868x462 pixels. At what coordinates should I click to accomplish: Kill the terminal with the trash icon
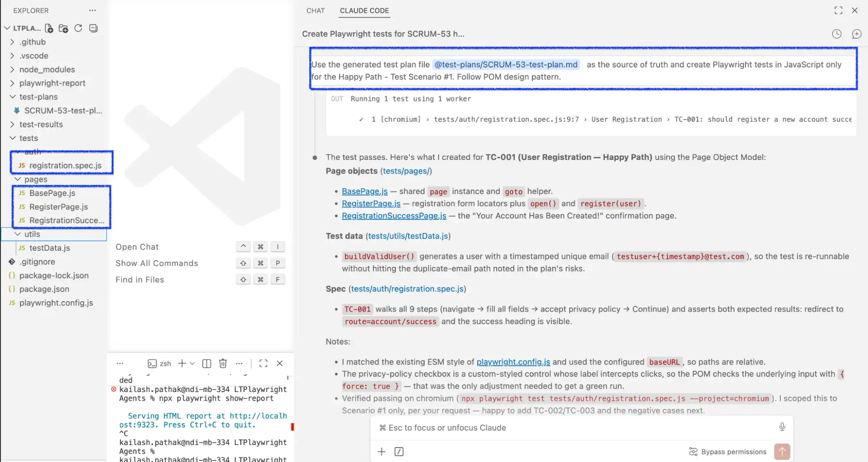click(x=223, y=363)
